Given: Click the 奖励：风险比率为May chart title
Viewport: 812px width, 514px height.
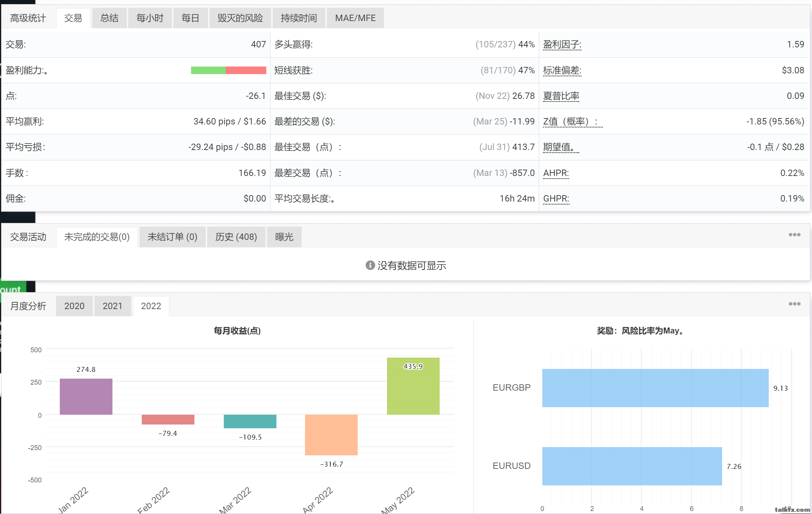Looking at the screenshot, I should click(641, 331).
